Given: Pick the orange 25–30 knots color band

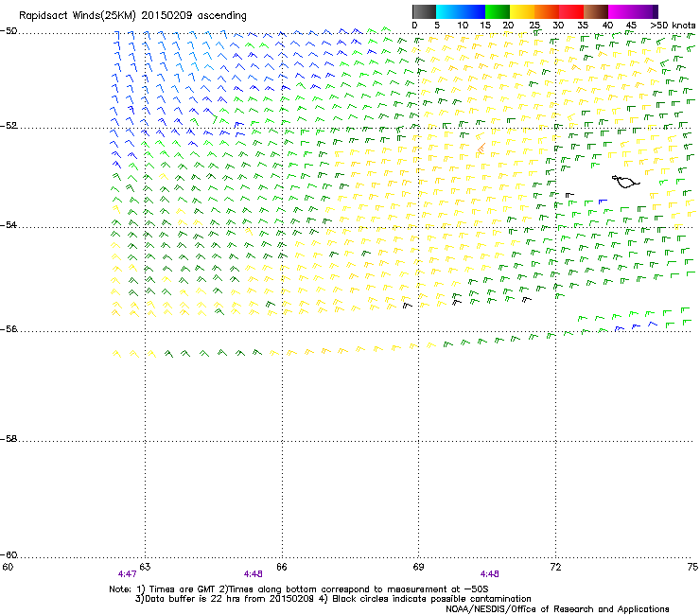Looking at the screenshot, I should tap(547, 11).
